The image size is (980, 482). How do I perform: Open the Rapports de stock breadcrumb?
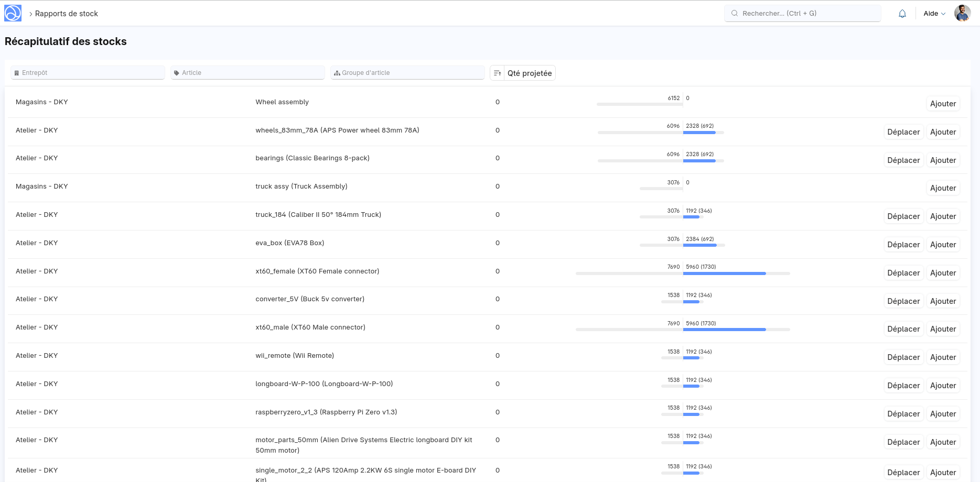click(x=67, y=14)
